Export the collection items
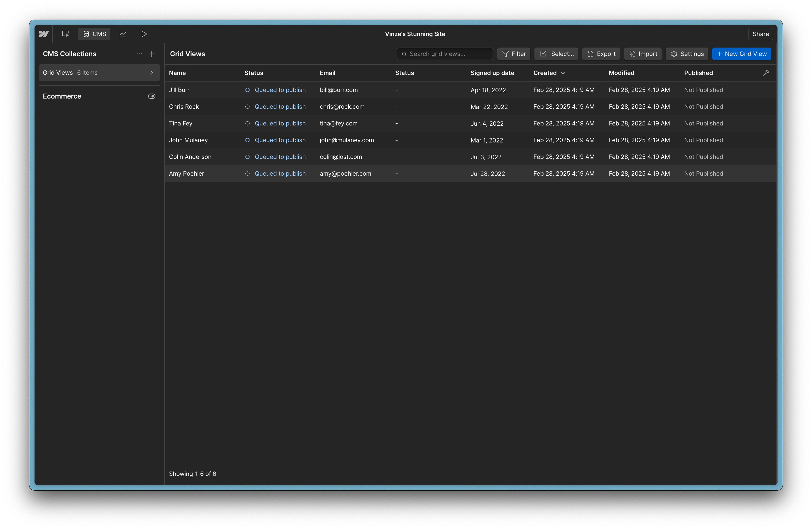812x529 pixels. click(x=601, y=54)
